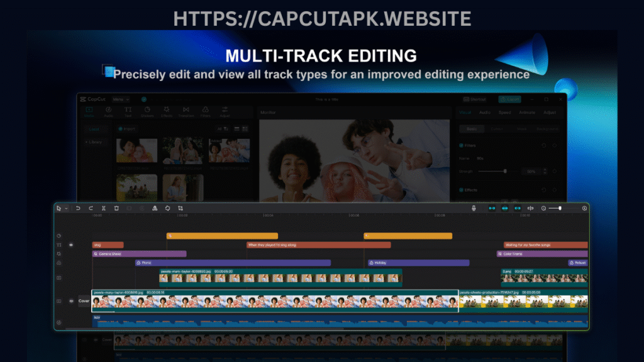Screen dimensions: 644x362
Task: Toggle the Filters checkbox in properties panel
Action: (x=461, y=145)
